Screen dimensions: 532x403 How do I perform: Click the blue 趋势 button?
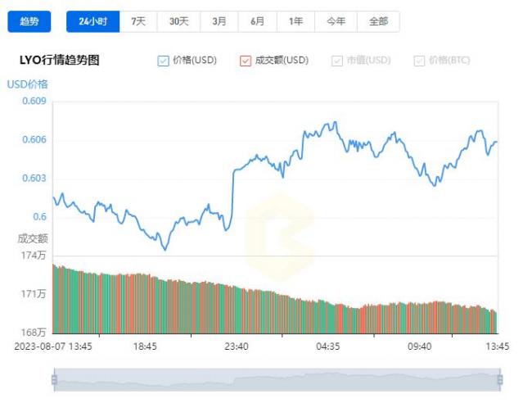pyautogui.click(x=29, y=22)
